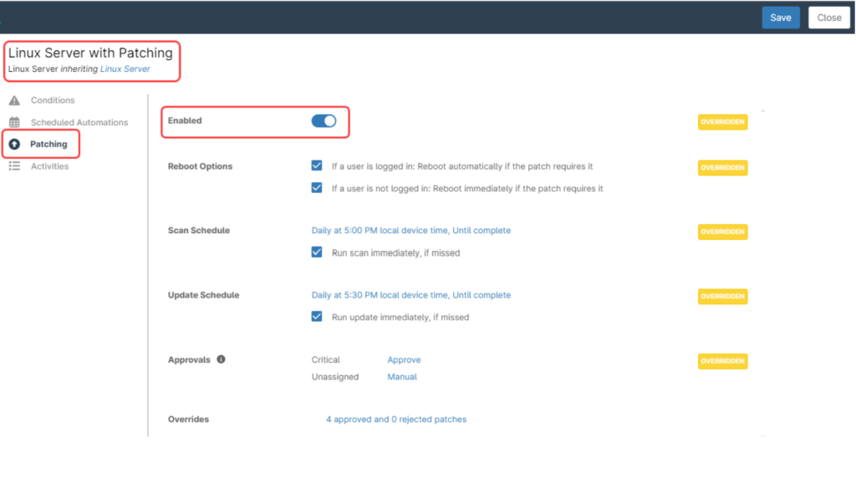Uncheck reboot automatically if user logged in
The image size is (856, 504).
point(317,166)
